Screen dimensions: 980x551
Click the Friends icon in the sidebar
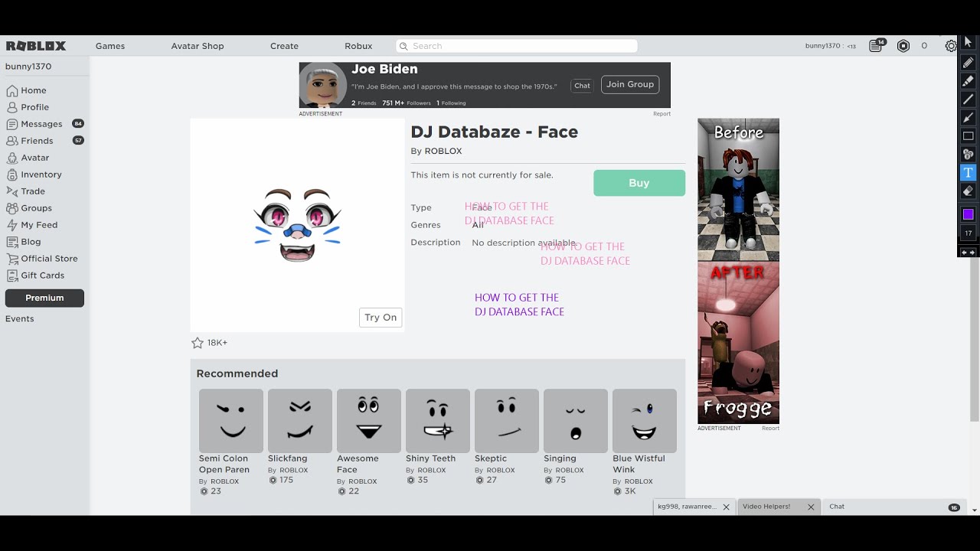(x=11, y=141)
